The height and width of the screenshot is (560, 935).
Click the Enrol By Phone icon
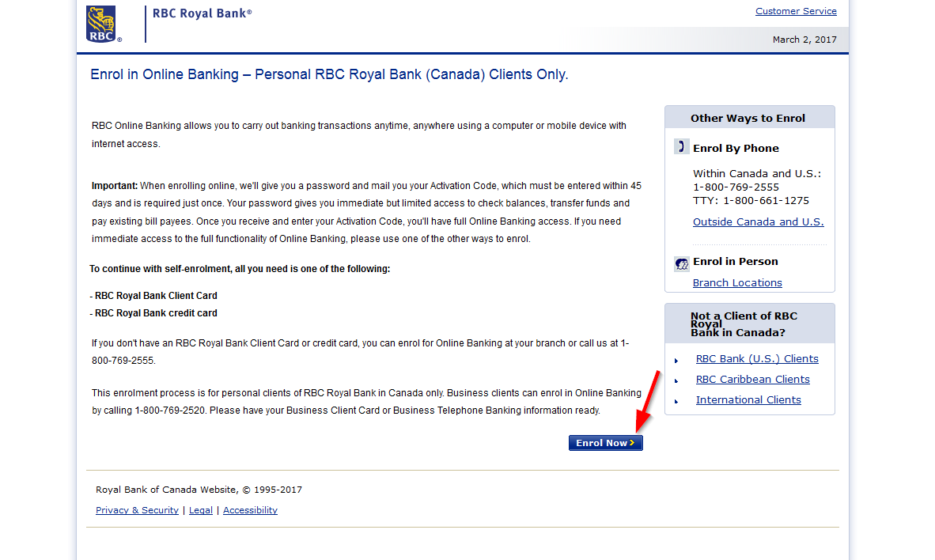tap(682, 146)
